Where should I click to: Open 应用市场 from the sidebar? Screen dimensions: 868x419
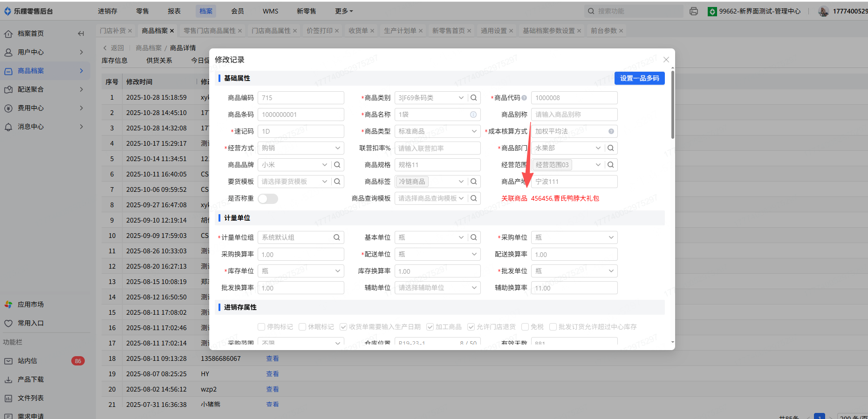pyautogui.click(x=31, y=304)
